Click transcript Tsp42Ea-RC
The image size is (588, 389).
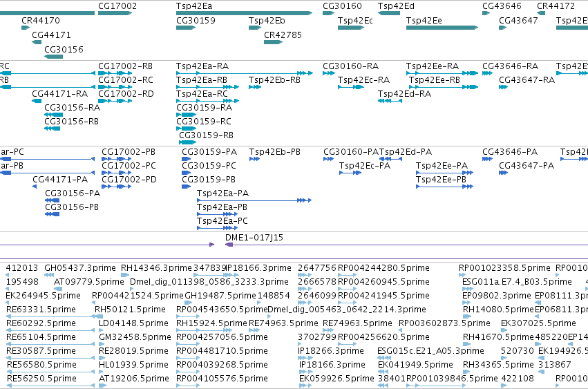(x=202, y=94)
